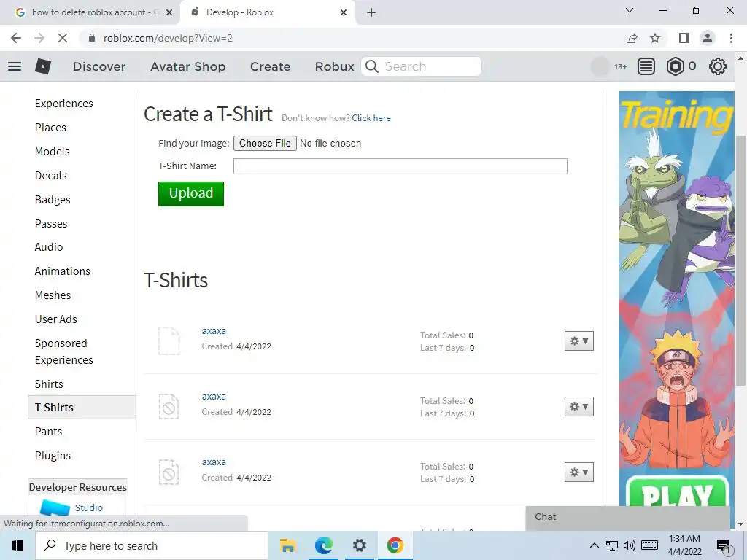Screen dimensions: 747x560
Task: Open File Explorer from the taskbar
Action: (x=287, y=545)
